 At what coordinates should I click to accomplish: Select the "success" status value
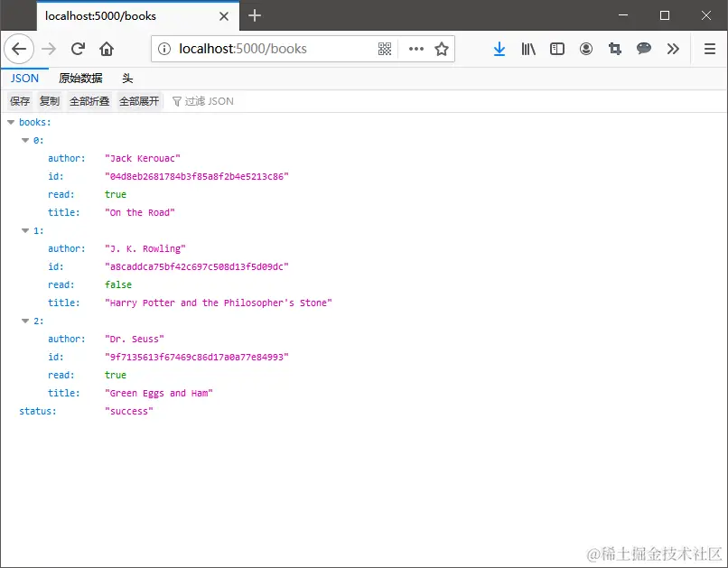pos(128,412)
